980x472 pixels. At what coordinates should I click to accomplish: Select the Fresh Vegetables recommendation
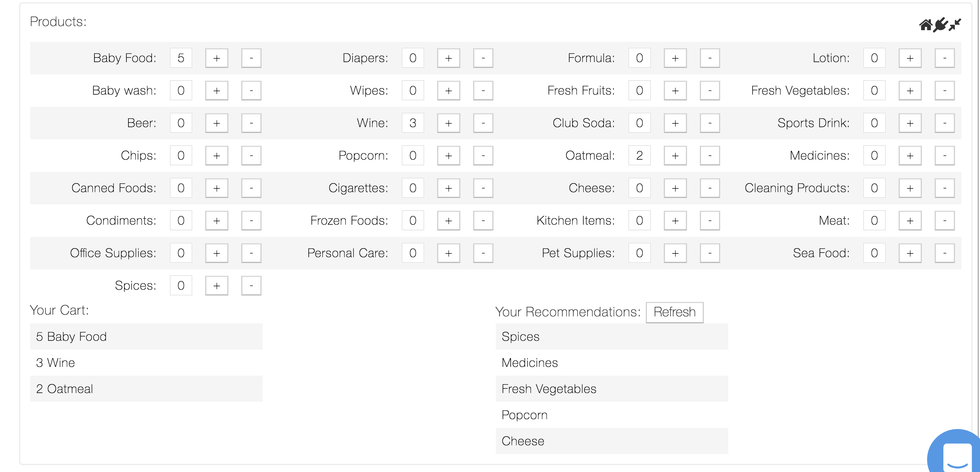coord(611,389)
